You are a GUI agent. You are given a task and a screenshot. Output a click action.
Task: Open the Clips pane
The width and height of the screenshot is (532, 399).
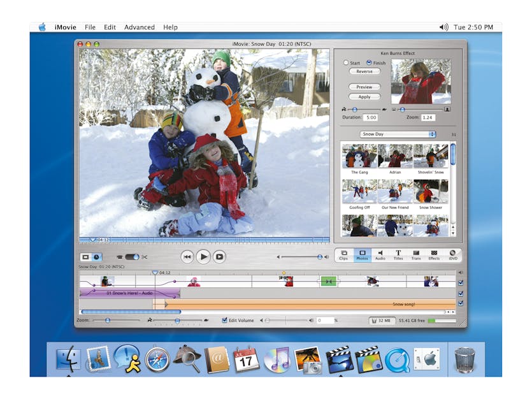[343, 255]
